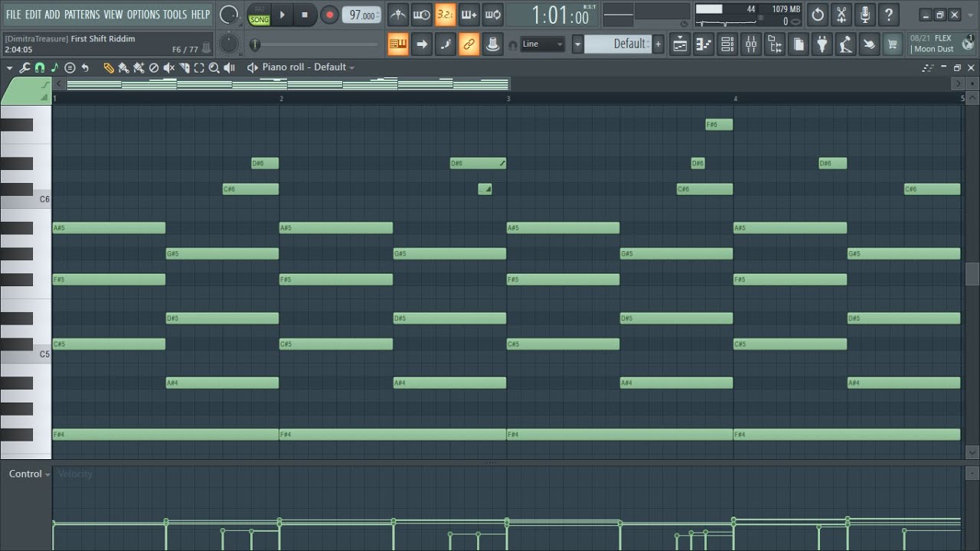Open the EDIT menu
The image size is (980, 551).
(33, 15)
